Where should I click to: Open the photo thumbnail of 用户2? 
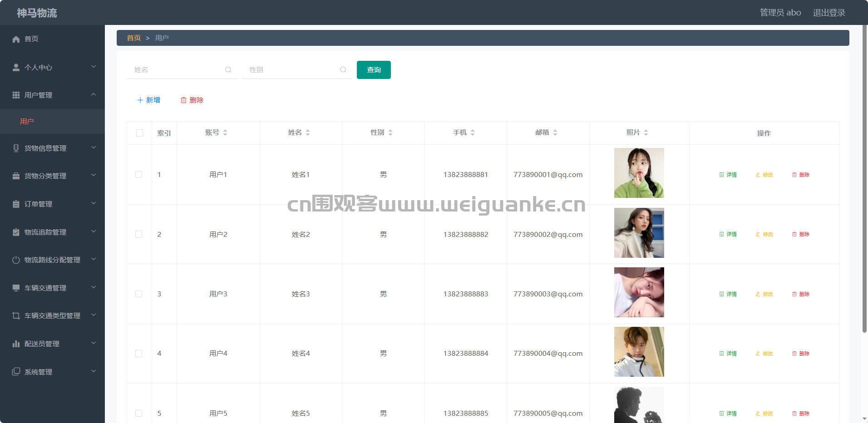tap(639, 233)
